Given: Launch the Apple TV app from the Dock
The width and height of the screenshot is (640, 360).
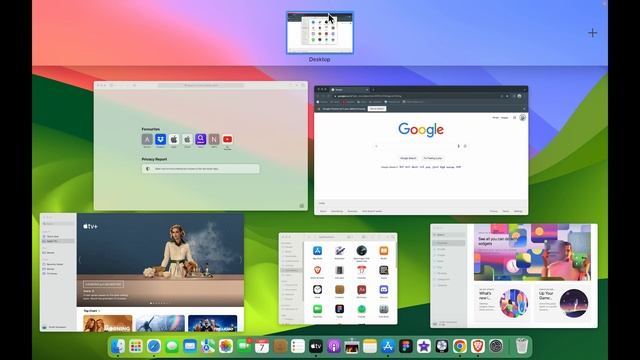Looking at the screenshot, I should click(316, 346).
